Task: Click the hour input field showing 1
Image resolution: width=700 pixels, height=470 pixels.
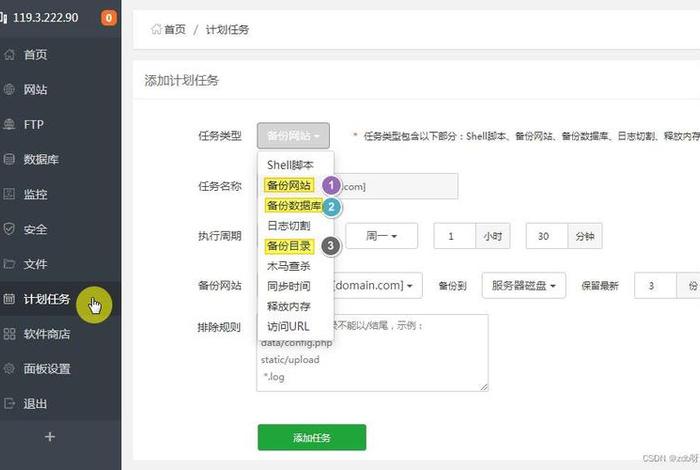Action: pos(454,236)
